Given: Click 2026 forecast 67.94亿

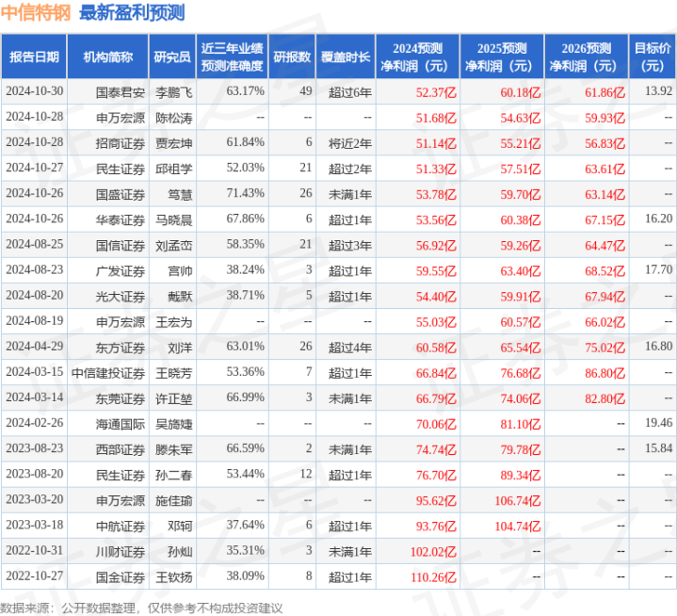Looking at the screenshot, I should coord(604,297).
